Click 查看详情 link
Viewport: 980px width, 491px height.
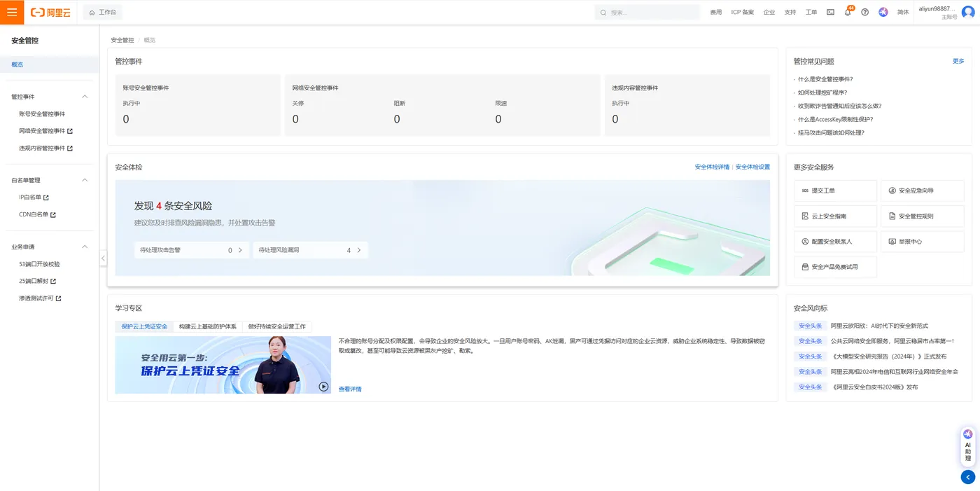coord(350,389)
